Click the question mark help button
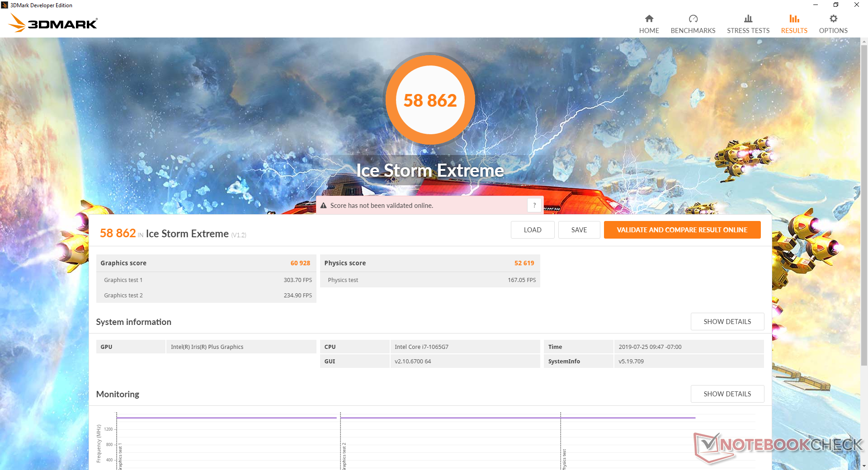The width and height of the screenshot is (868, 470). point(534,205)
